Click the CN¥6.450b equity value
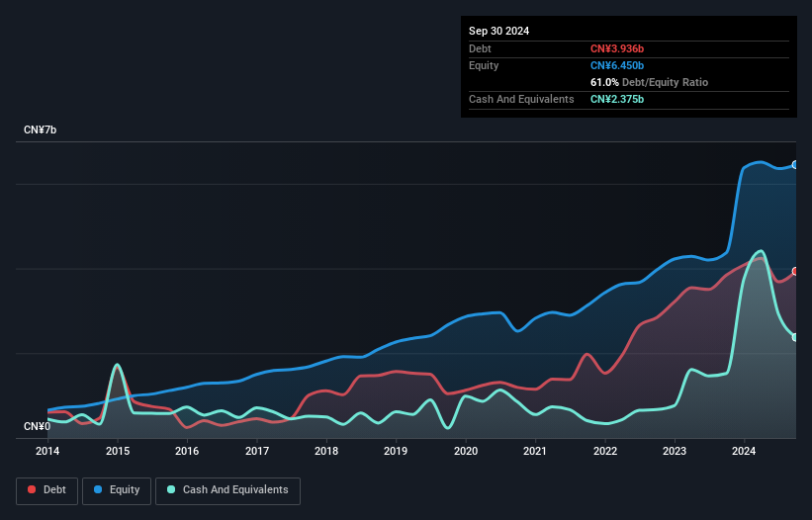 (617, 65)
